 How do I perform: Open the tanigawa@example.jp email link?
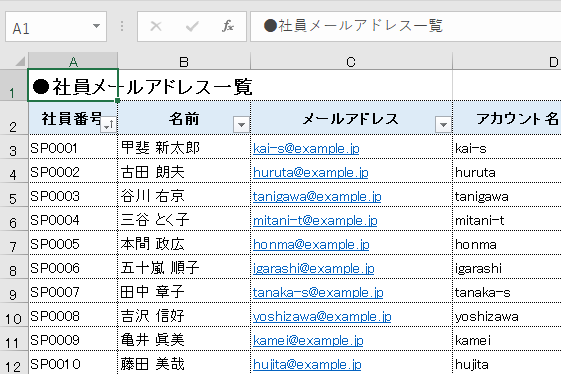pyautogui.click(x=317, y=196)
